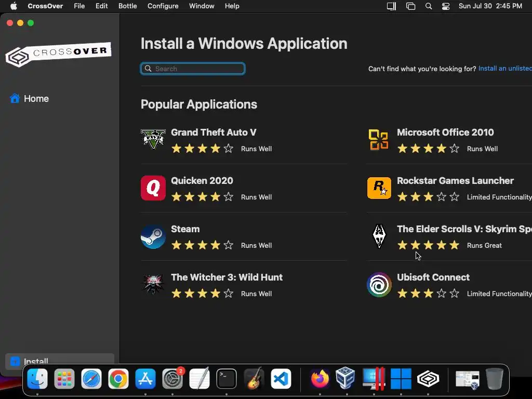Open the Apple menu
Screen dimensions: 532x399
pos(14,6)
